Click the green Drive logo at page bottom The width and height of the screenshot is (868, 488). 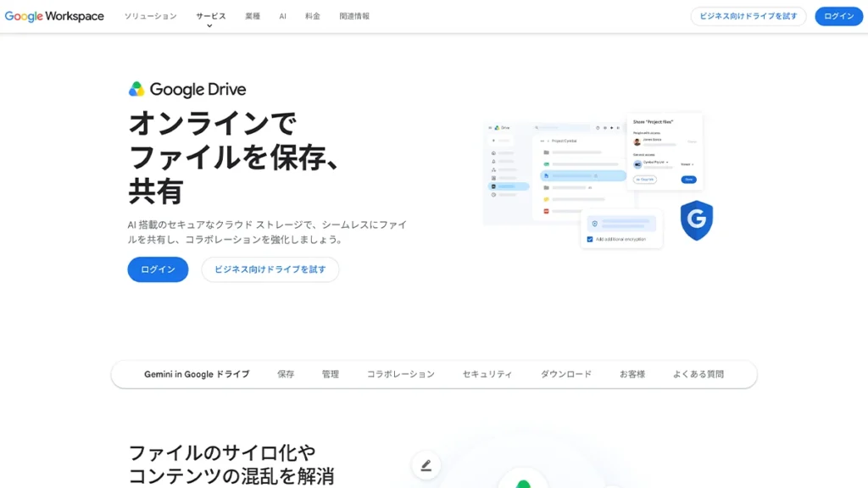[x=523, y=482]
